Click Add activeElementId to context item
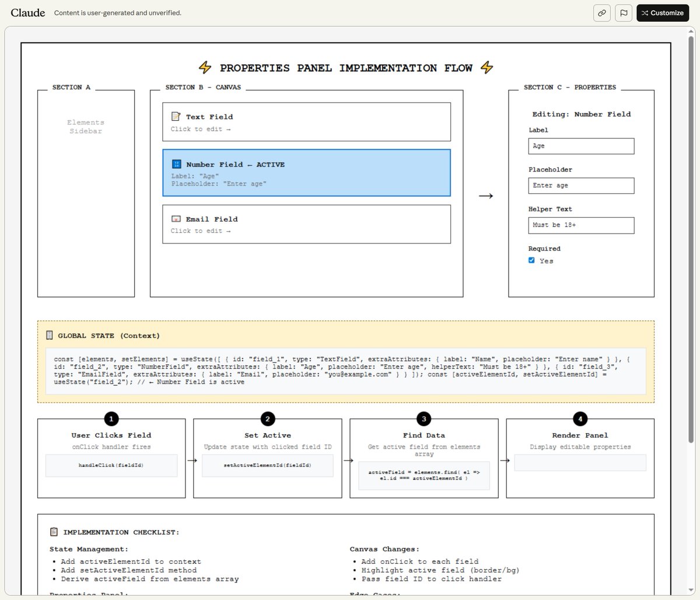Image resolution: width=700 pixels, height=600 pixels. click(131, 561)
